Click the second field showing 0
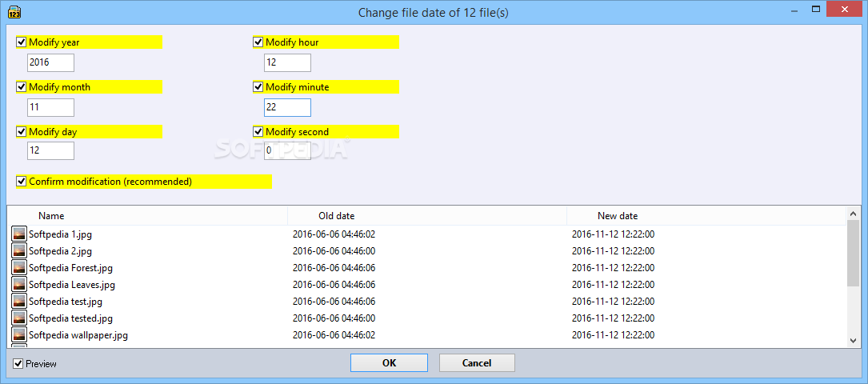 (x=287, y=150)
